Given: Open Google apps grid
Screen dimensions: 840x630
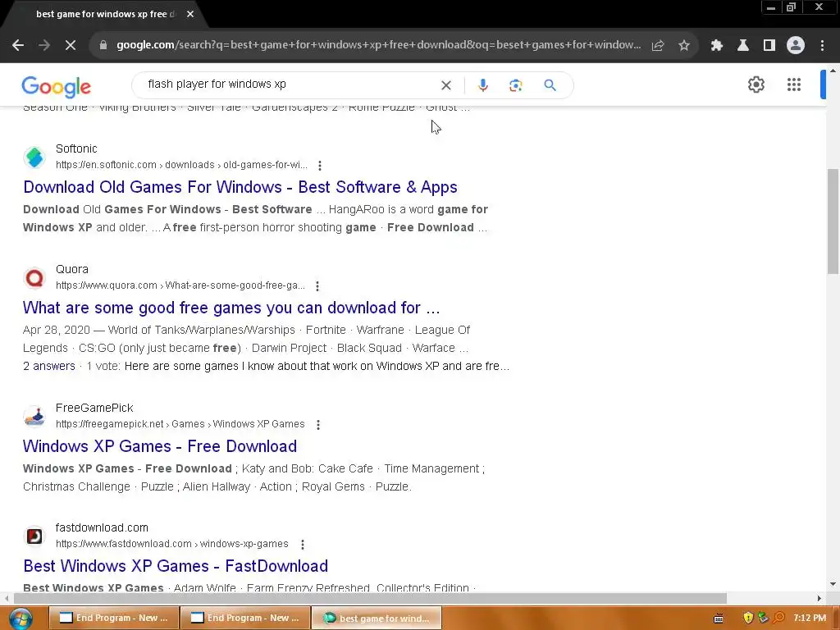Looking at the screenshot, I should coord(794,84).
